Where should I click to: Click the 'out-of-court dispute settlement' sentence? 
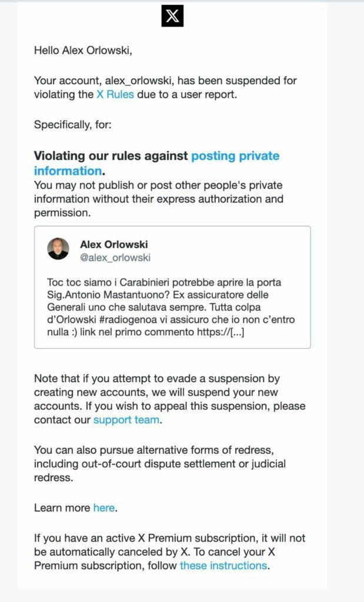[160, 464]
